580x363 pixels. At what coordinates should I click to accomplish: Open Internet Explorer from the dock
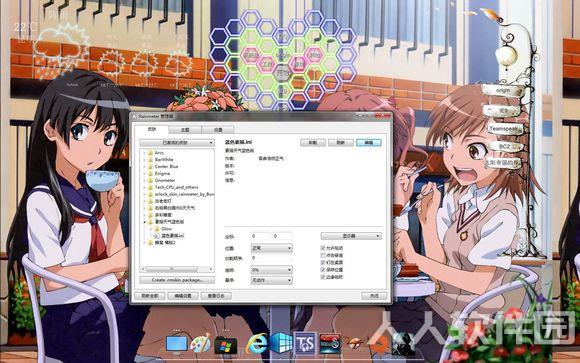(x=257, y=343)
